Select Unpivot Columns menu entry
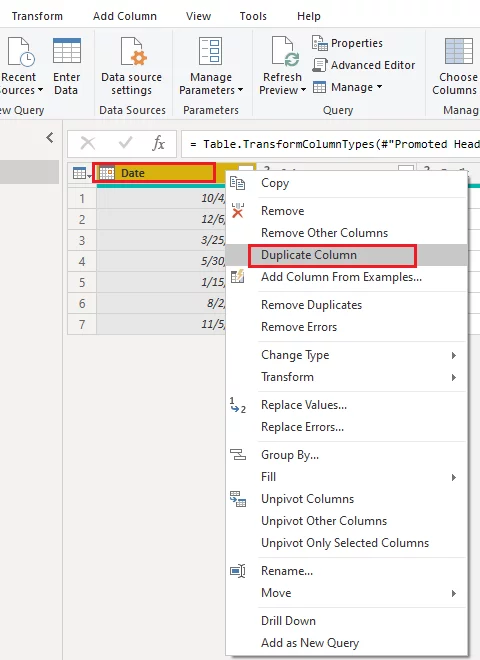Image resolution: width=480 pixels, height=660 pixels. 307,499
